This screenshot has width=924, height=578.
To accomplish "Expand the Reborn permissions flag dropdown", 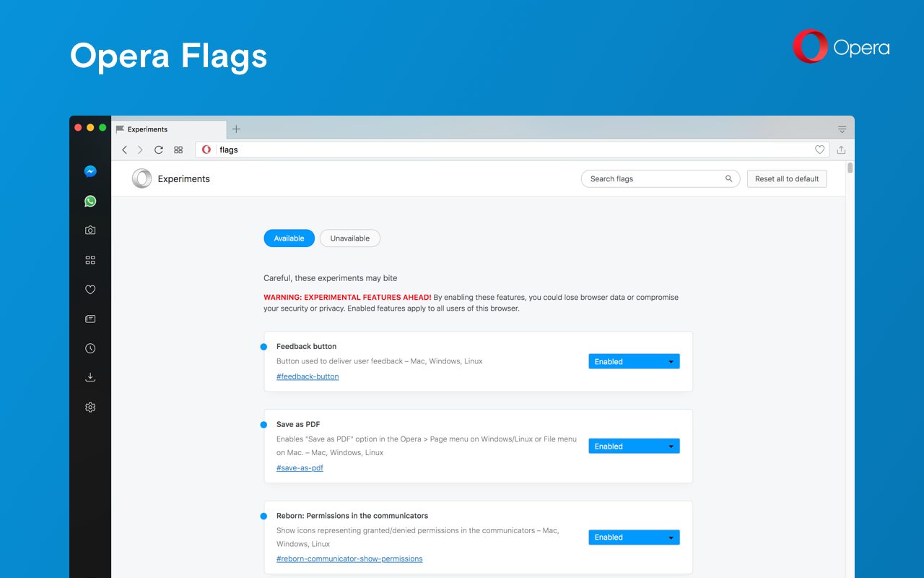I will [x=634, y=537].
